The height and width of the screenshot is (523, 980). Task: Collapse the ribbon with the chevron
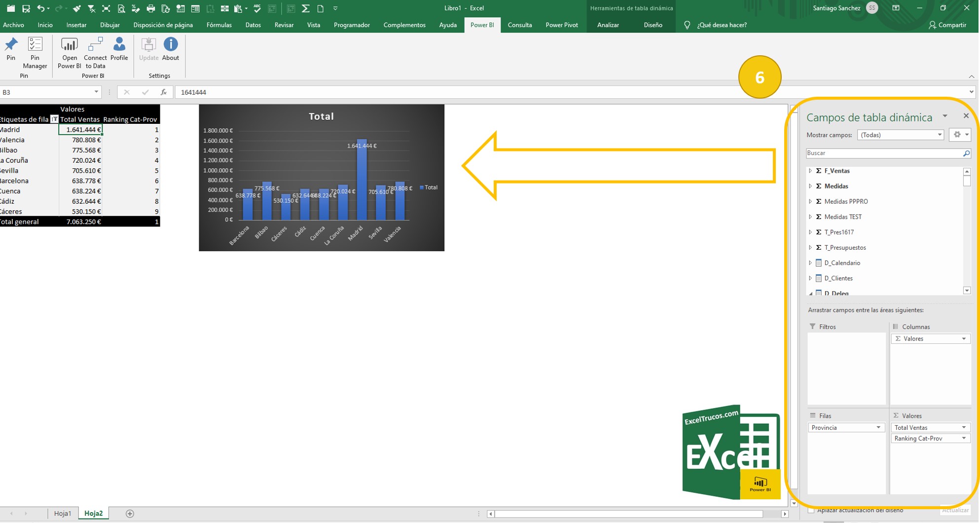tap(972, 76)
